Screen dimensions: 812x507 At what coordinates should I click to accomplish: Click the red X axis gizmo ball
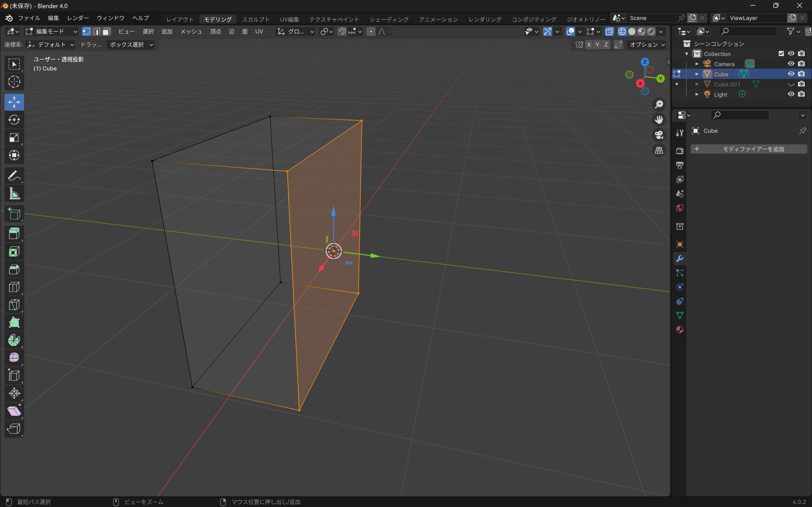(x=640, y=83)
